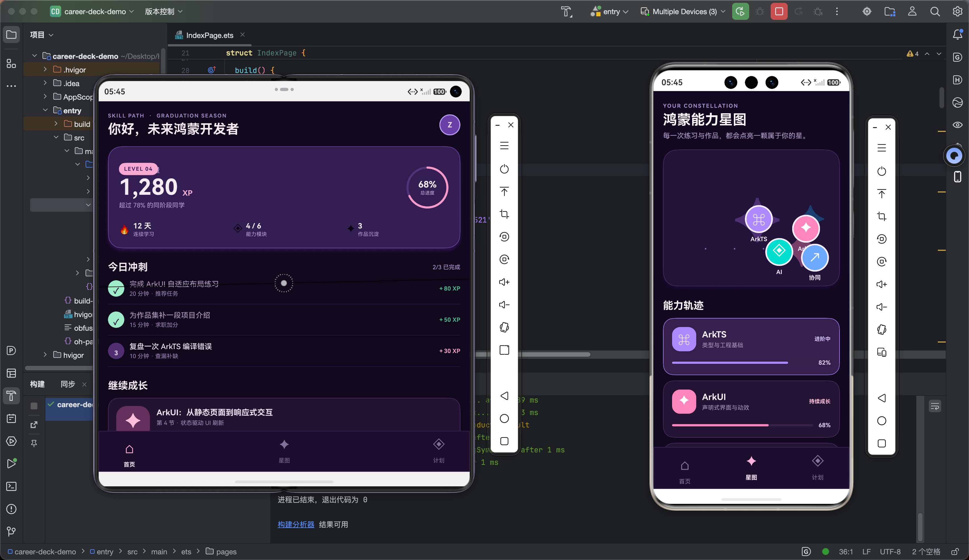969x560 pixels.
Task: Tap 计划 tab in foldable emulator
Action: click(439, 451)
